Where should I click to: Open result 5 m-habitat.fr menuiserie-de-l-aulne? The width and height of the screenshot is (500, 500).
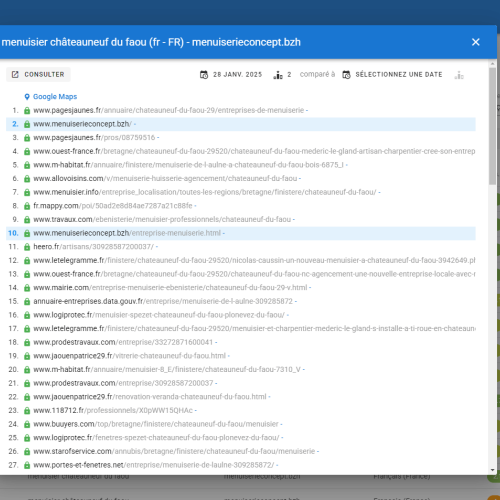pyautogui.click(x=188, y=165)
